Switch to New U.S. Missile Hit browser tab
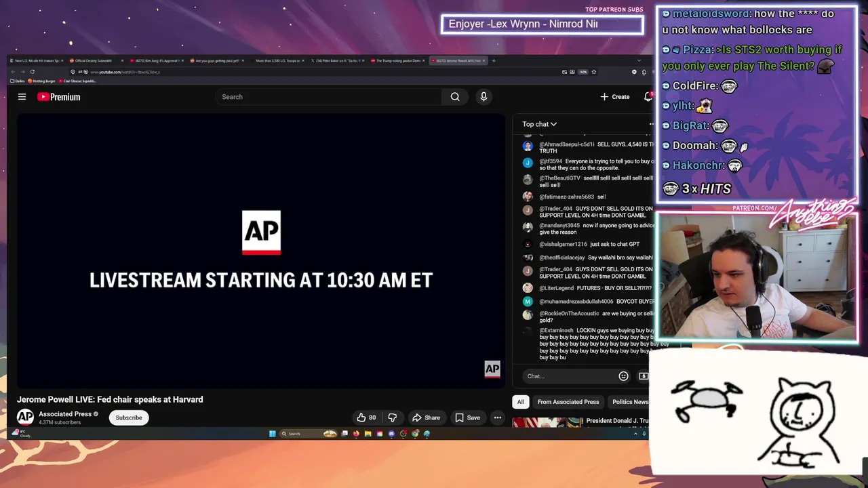 (37, 61)
